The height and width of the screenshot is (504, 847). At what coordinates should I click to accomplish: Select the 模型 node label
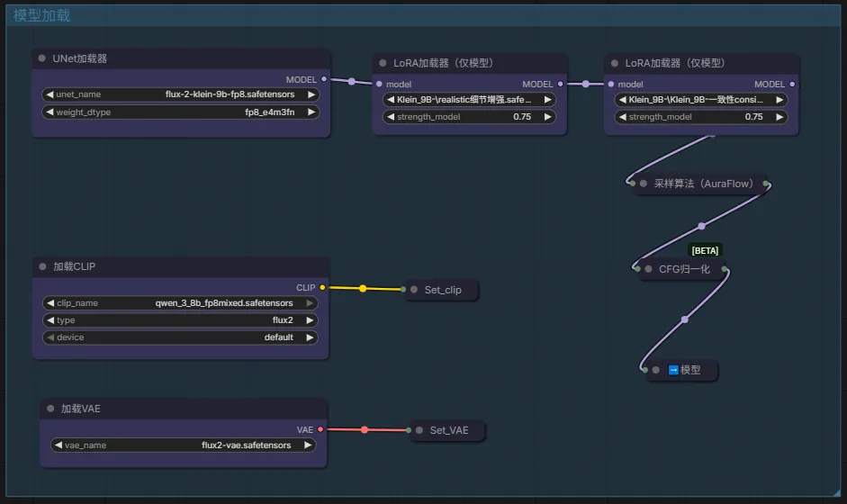690,370
